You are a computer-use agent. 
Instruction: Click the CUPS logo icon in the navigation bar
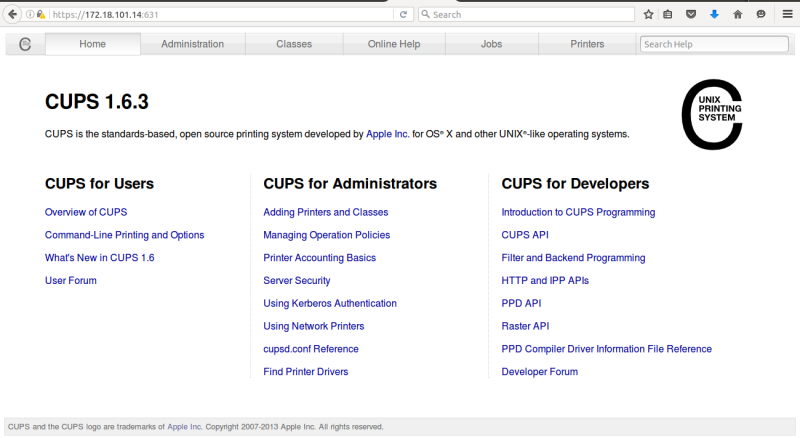point(25,44)
